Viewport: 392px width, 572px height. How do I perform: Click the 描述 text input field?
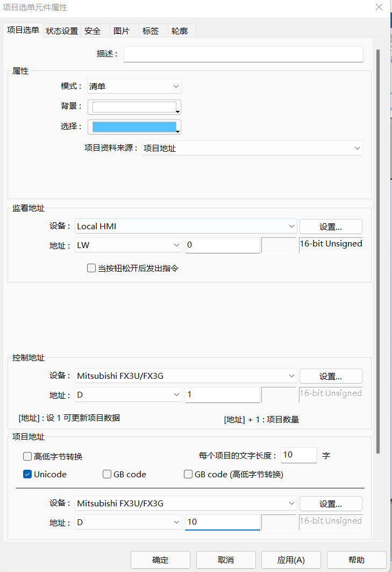click(243, 54)
